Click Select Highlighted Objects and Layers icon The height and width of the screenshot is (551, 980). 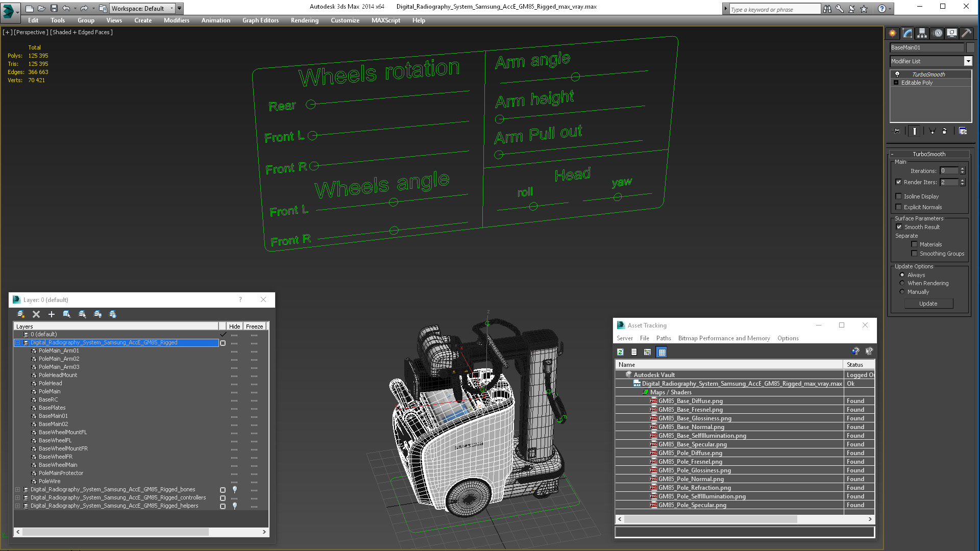(67, 314)
